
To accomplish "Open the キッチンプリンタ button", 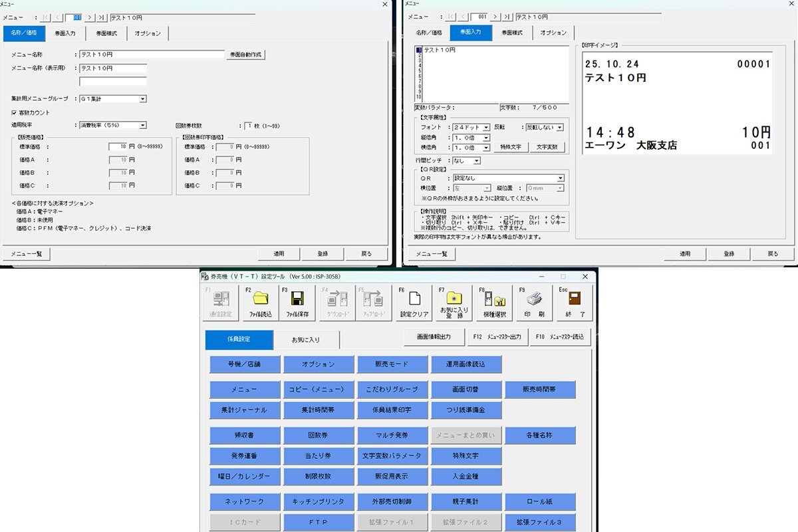I will (x=318, y=501).
